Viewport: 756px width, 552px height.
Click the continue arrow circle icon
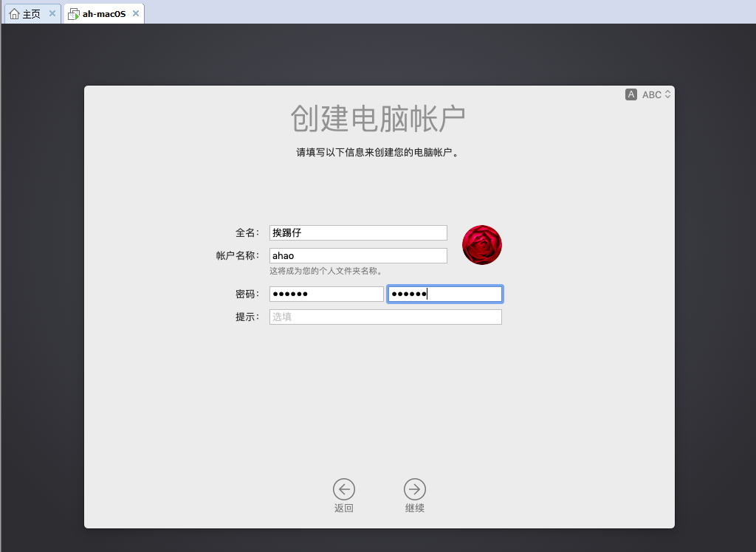click(415, 489)
